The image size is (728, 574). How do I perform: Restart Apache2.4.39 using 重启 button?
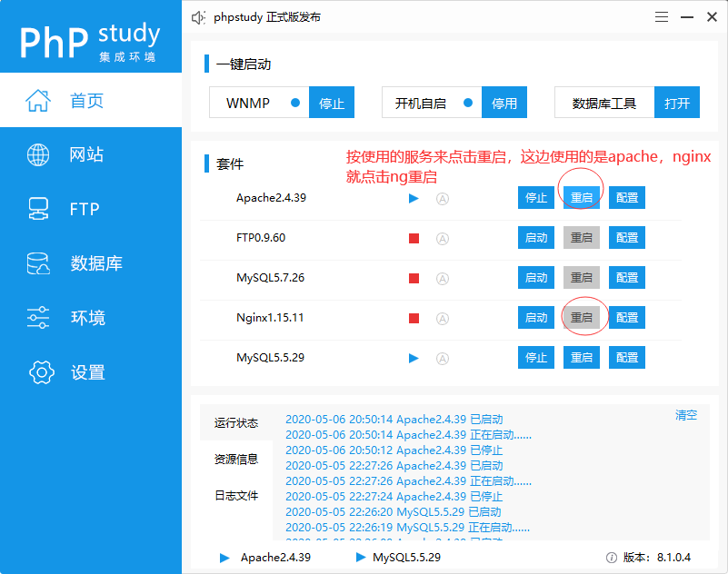(581, 198)
